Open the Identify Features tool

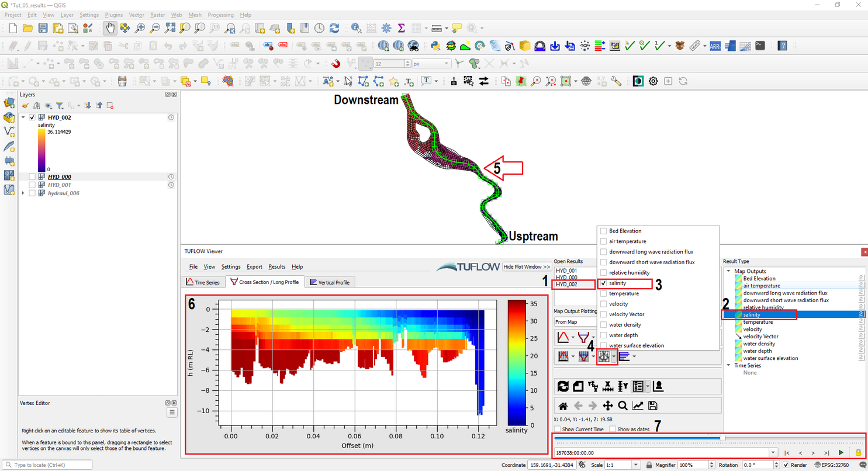355,27
